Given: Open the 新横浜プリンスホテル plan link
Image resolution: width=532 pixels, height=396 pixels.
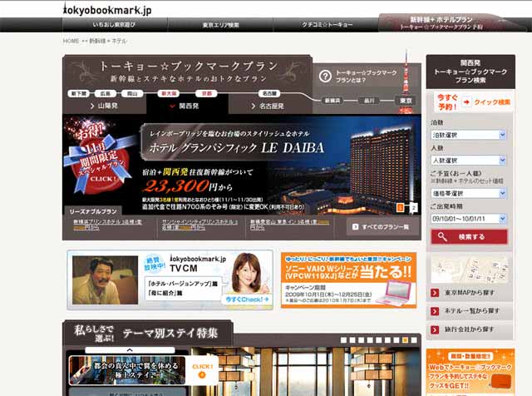Looking at the screenshot, I should 107,225.
